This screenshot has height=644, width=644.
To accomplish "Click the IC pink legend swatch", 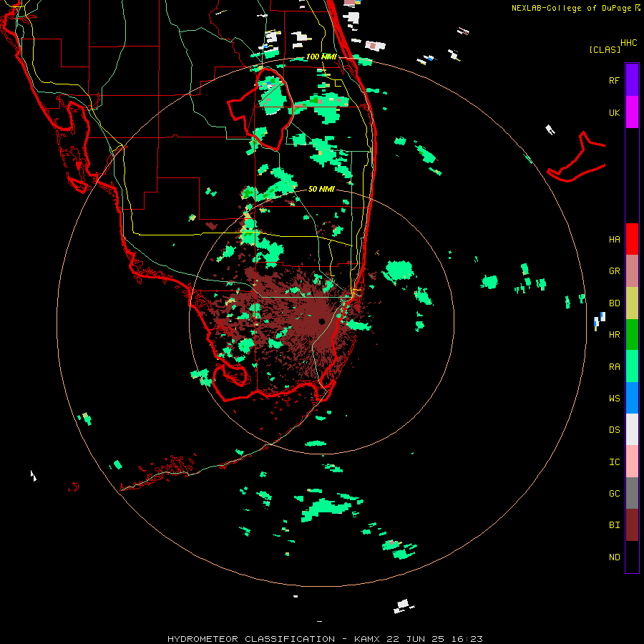I will [632, 462].
